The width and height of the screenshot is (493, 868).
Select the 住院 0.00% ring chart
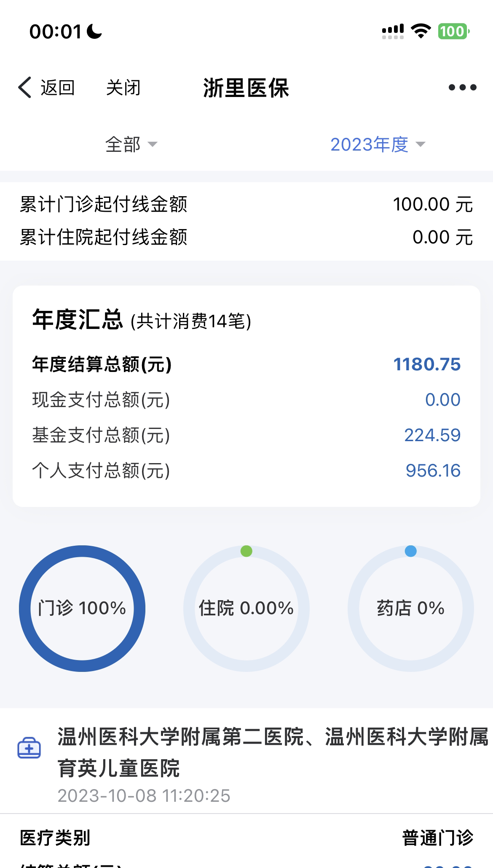click(x=246, y=608)
